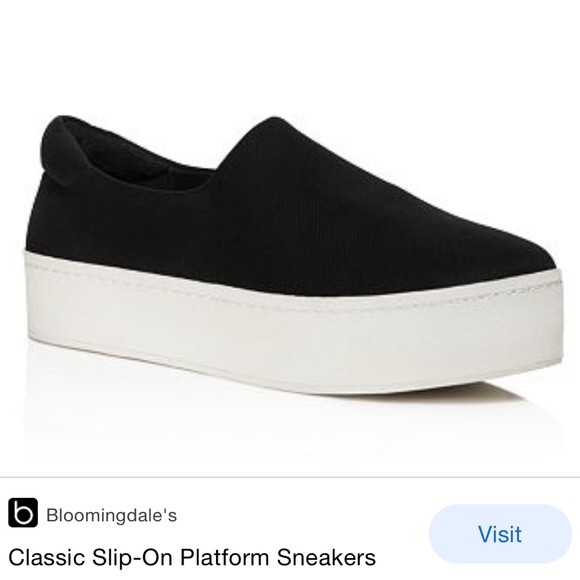Click the Bloomingdale's black 'b' logo icon
Screen dimensions: 580x580
pos(23,512)
